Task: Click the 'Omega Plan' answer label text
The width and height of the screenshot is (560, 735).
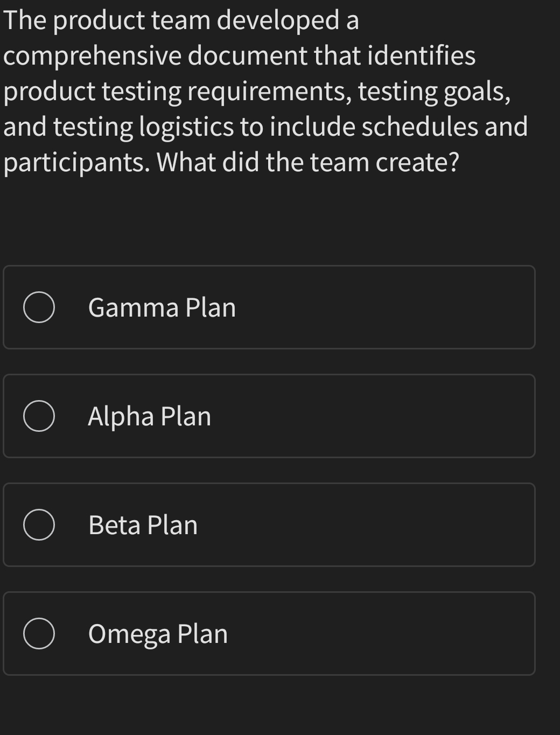Action: pos(158,634)
